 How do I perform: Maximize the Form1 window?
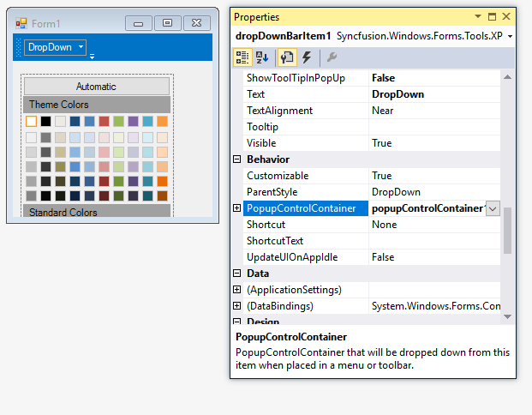(168, 23)
